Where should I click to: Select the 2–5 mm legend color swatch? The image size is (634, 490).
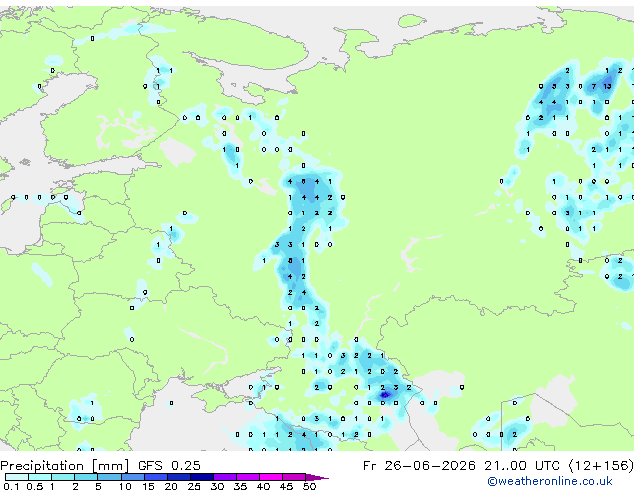tap(86, 477)
